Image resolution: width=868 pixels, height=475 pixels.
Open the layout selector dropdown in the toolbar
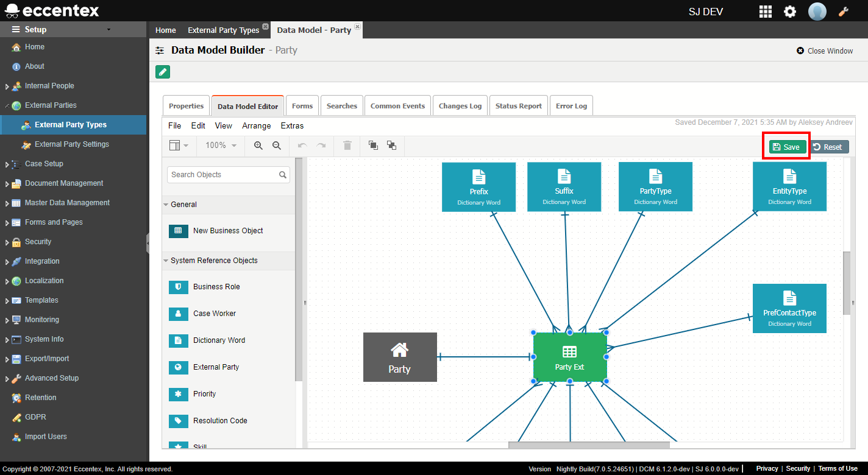coord(179,146)
